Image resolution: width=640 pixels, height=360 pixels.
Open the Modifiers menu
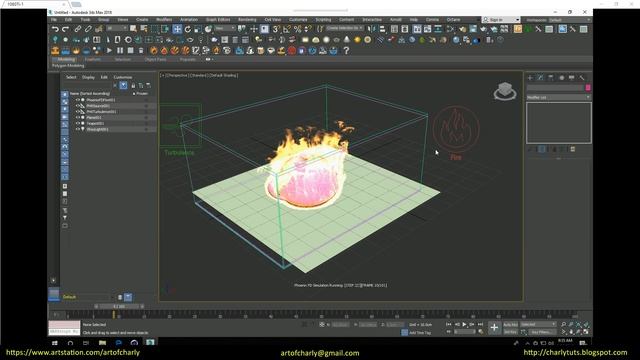click(164, 20)
